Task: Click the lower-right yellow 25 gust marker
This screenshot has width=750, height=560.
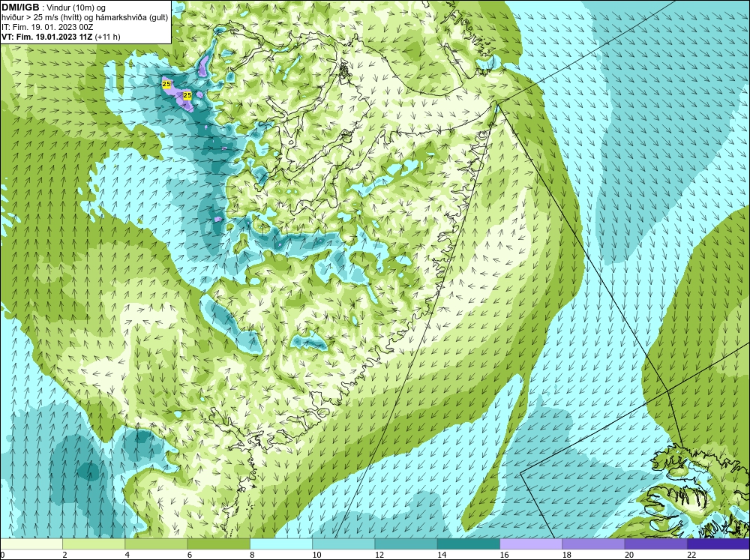Action: click(x=187, y=95)
